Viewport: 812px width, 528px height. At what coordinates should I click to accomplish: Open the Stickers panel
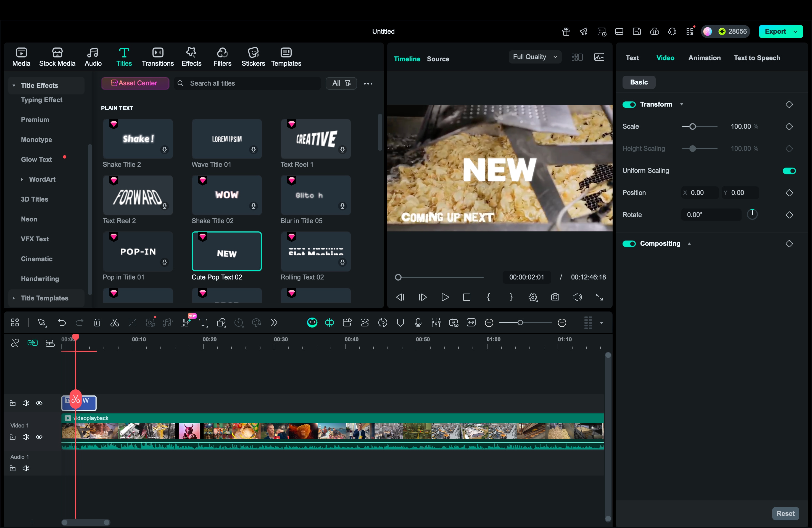(253, 57)
